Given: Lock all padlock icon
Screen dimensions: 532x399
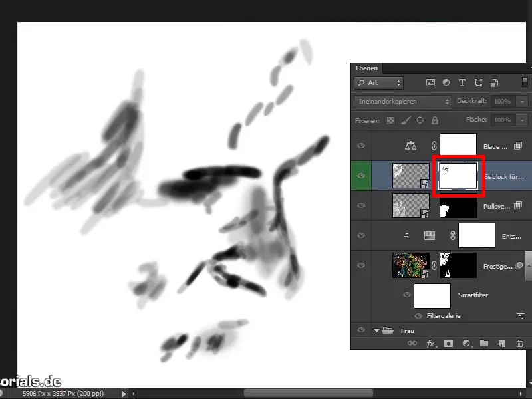Looking at the screenshot, I should point(435,120).
